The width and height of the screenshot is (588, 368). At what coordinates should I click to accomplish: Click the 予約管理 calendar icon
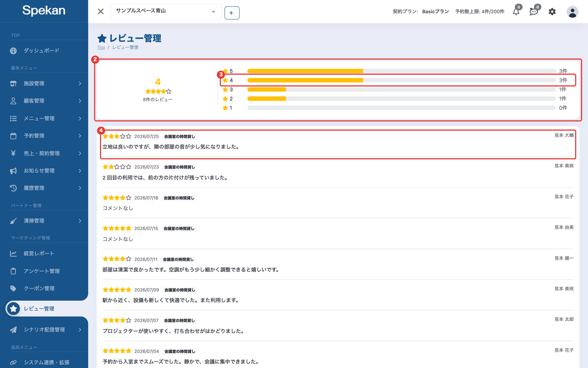click(13, 136)
